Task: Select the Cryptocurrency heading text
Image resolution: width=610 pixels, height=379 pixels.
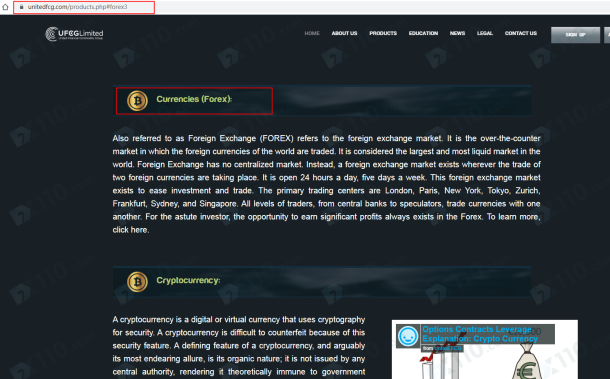Action: (188, 280)
